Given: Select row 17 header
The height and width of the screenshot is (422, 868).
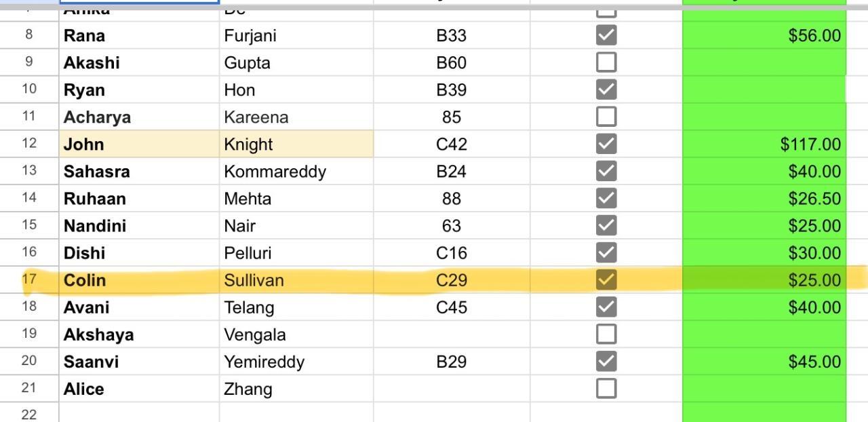Looking at the screenshot, I should click(x=29, y=280).
